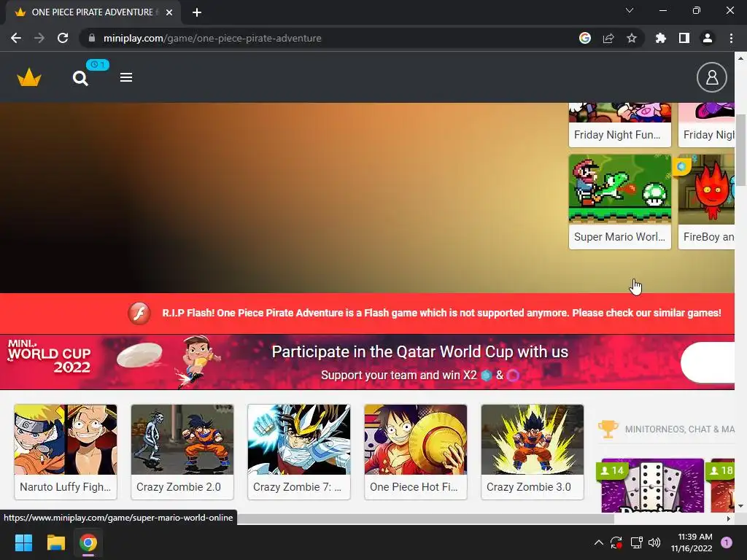Click Chrome icon in taskbar

(88, 542)
